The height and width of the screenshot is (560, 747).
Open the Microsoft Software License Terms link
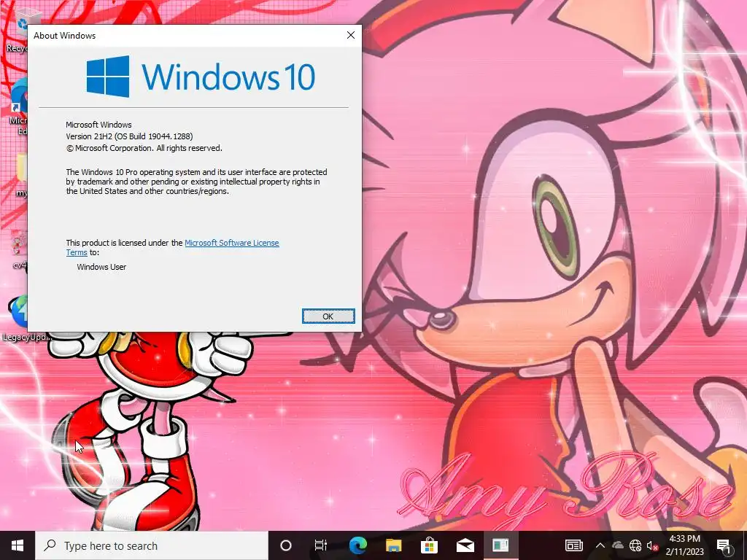pos(231,243)
